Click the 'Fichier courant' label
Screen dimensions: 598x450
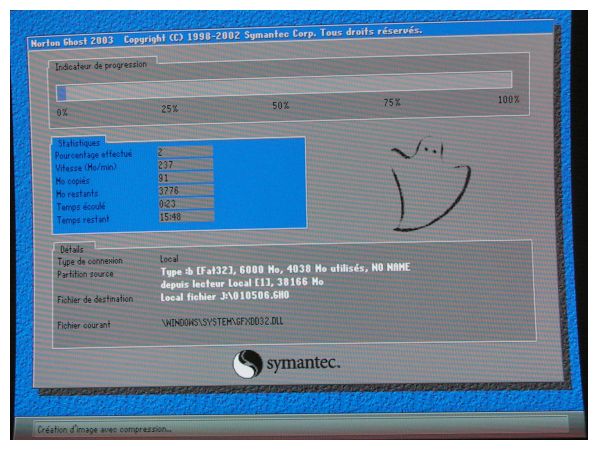coord(84,325)
